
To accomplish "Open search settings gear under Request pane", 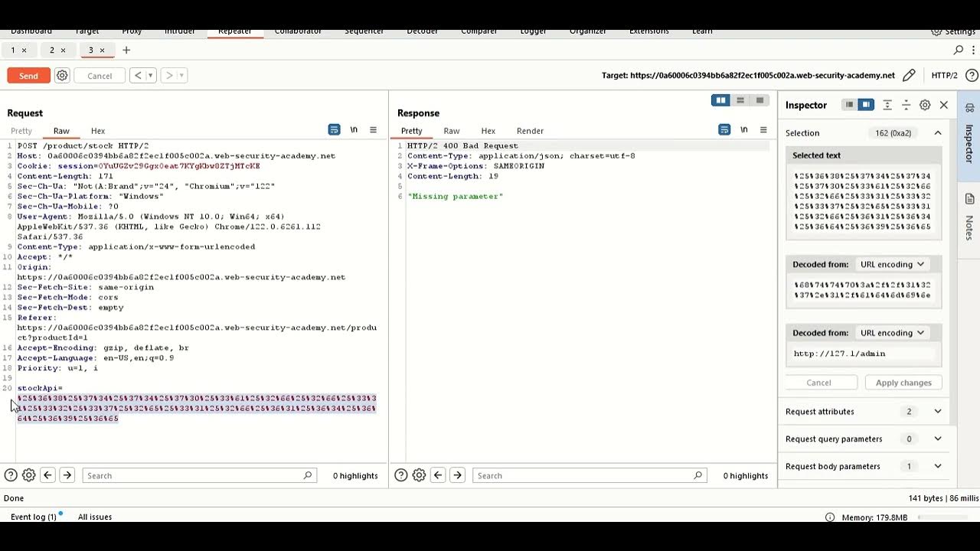I will [x=28, y=475].
